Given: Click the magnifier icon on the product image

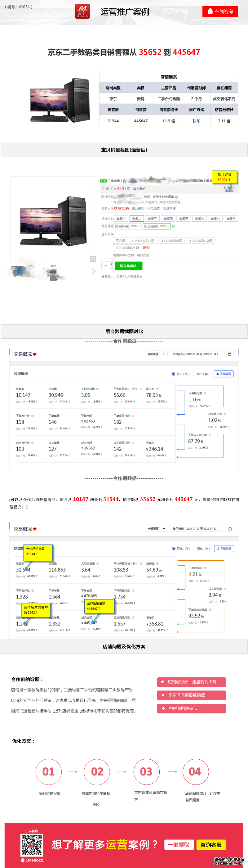Looking at the screenshot, I should tap(93, 259).
